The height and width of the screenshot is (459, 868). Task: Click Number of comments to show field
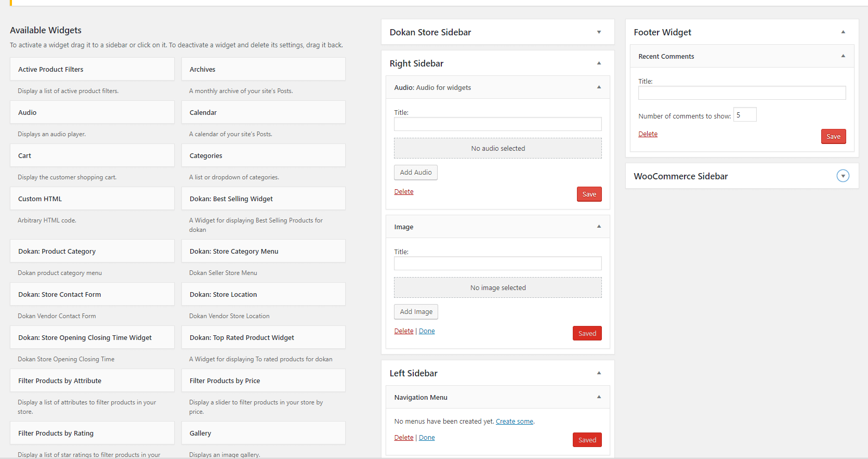tap(745, 115)
